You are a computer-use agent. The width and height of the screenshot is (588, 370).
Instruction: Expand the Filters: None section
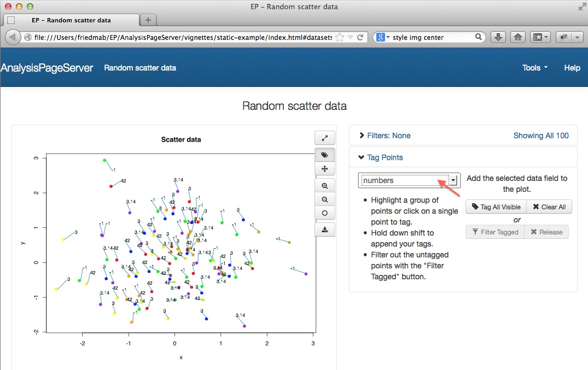pyautogui.click(x=385, y=136)
